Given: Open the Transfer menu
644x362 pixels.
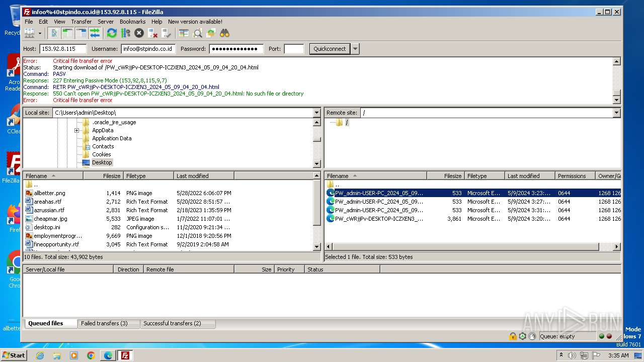Looking at the screenshot, I should 81,22.
